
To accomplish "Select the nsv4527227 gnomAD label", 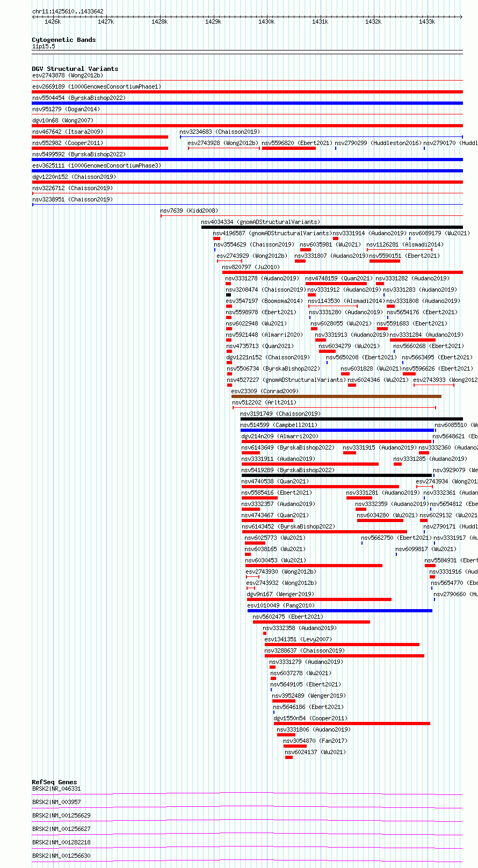I will 286,380.
